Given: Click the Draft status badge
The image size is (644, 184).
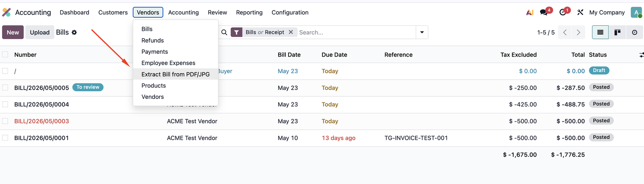Looking at the screenshot, I should pos(599,70).
